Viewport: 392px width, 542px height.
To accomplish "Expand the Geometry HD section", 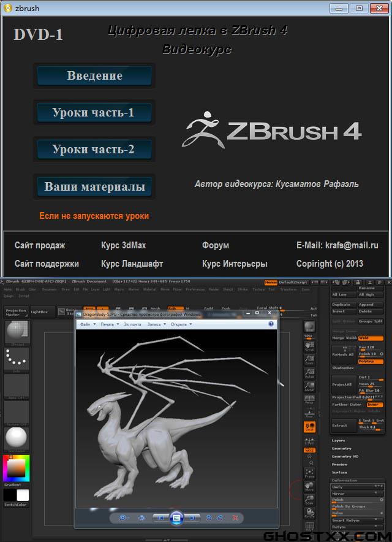I will tap(345, 457).
